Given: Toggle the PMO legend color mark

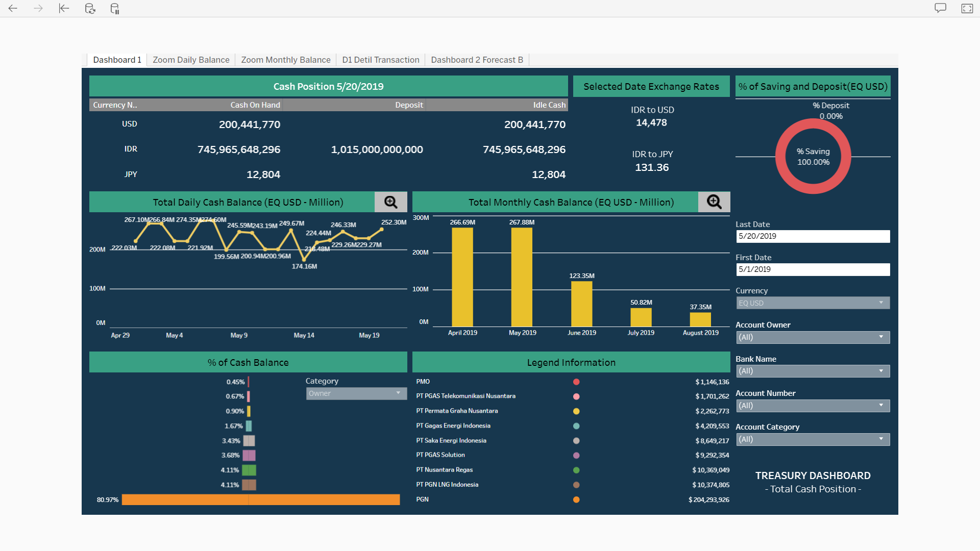Looking at the screenshot, I should click(x=576, y=381).
